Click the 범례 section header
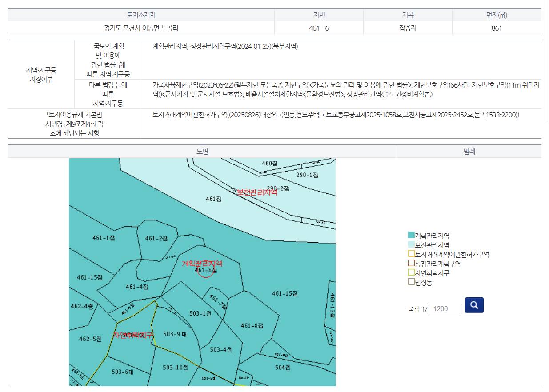 pos(469,152)
